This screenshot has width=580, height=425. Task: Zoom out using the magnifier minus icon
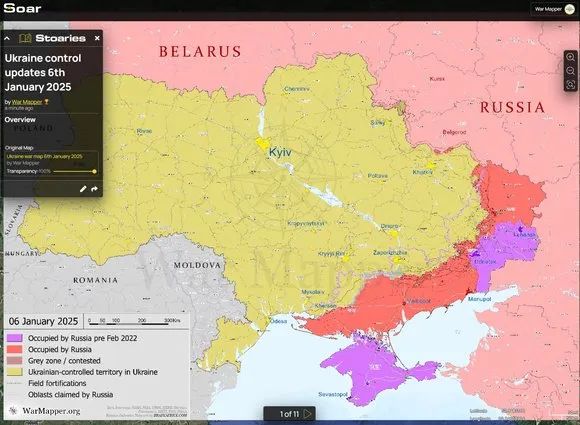coord(570,71)
